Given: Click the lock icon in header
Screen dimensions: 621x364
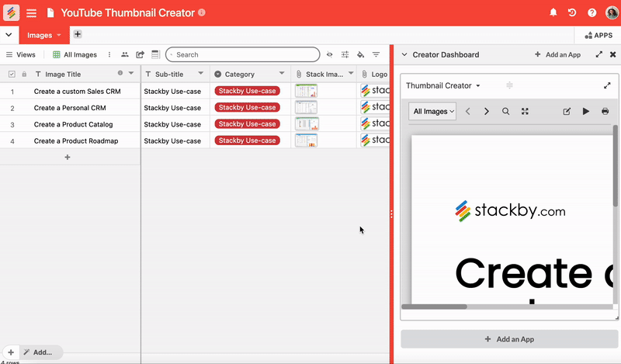Looking at the screenshot, I should (x=24, y=74).
